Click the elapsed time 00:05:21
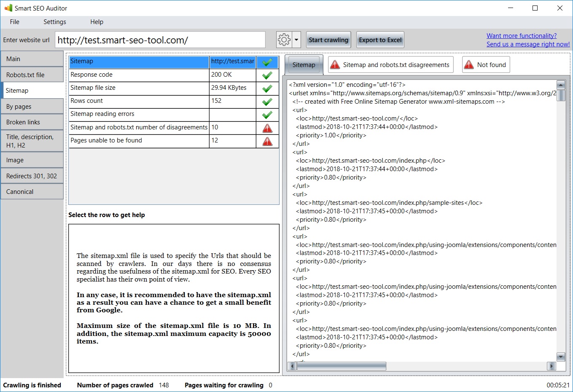 558,385
